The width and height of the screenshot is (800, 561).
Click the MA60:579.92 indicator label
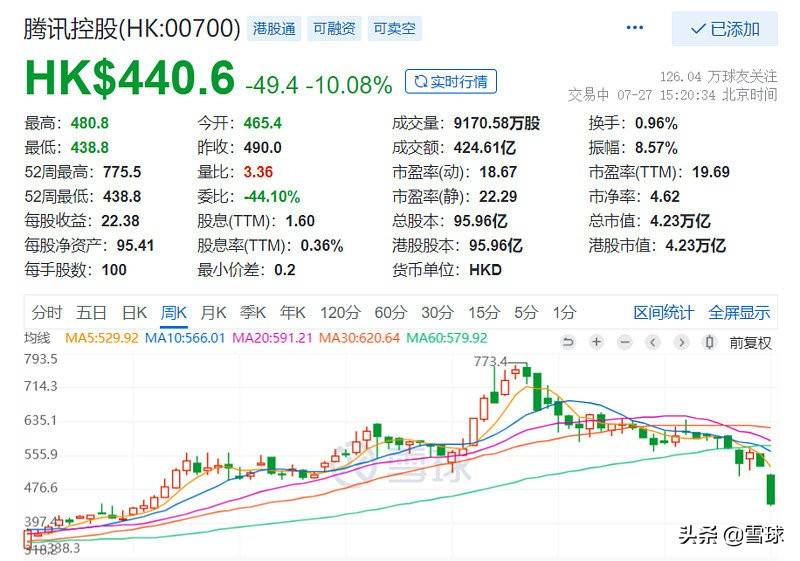click(x=446, y=338)
